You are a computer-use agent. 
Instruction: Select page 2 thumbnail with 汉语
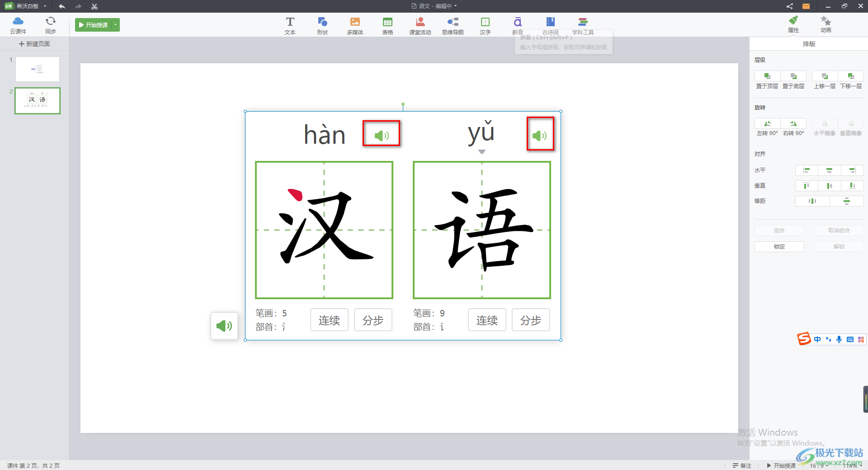38,101
